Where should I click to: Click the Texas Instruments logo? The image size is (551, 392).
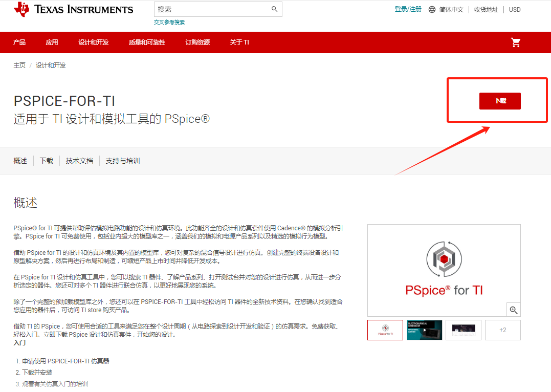[73, 10]
